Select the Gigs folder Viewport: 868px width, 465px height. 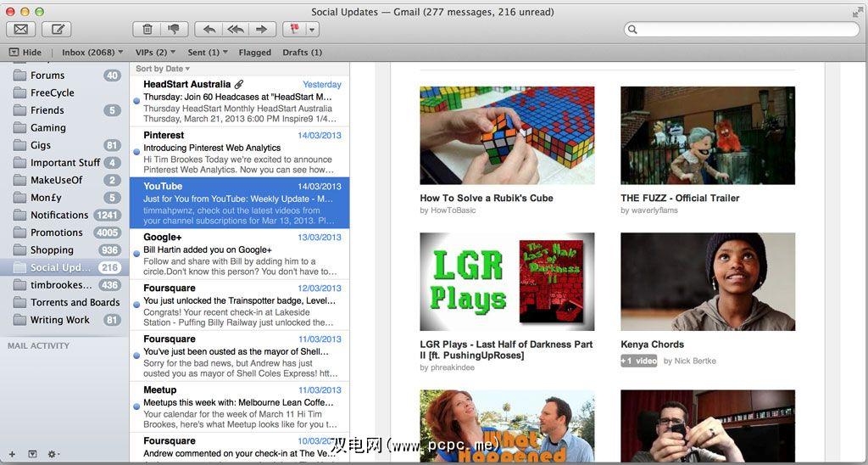64,145
